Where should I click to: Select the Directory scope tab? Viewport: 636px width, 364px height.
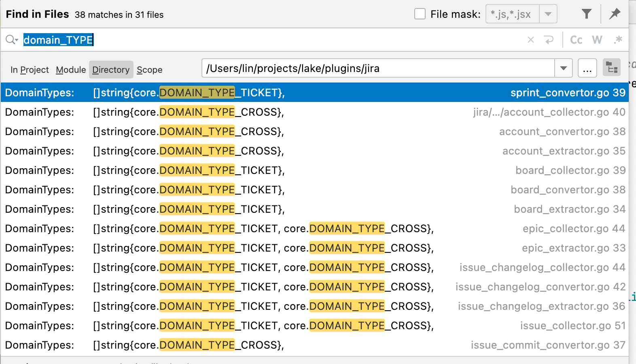[111, 70]
